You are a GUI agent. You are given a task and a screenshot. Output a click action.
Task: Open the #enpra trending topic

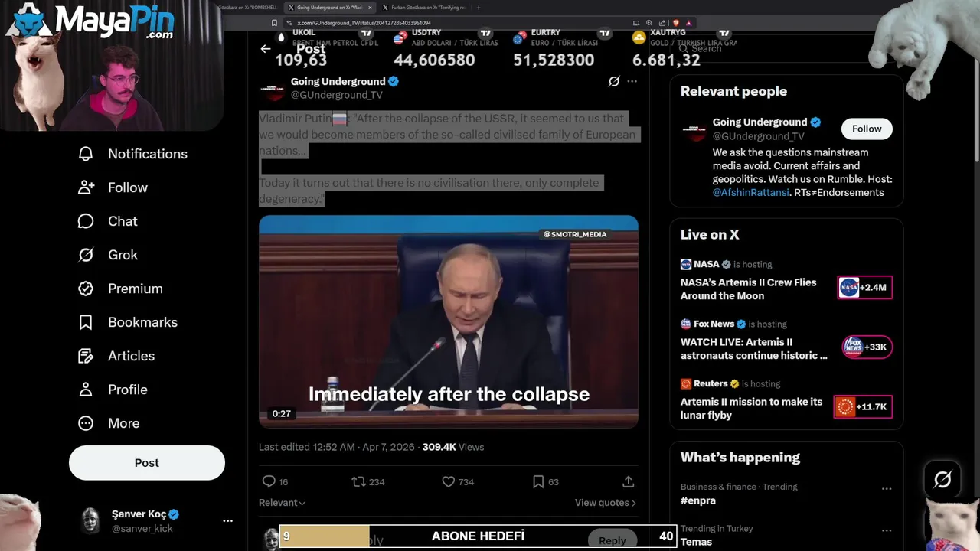698,500
